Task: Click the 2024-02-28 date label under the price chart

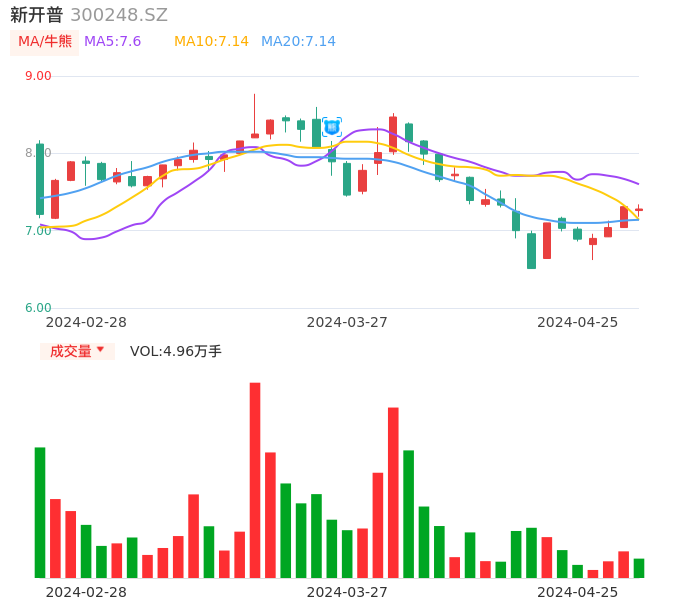Action: tap(86, 322)
